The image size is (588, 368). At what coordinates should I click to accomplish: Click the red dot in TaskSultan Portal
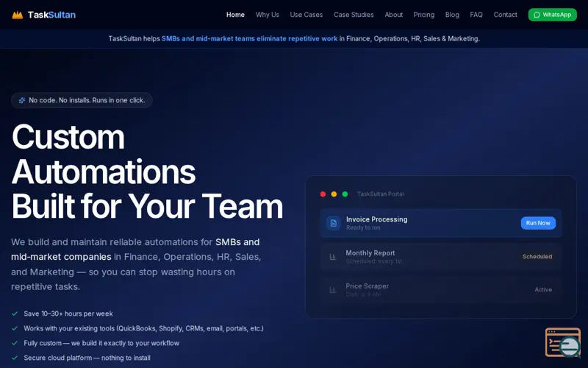pyautogui.click(x=323, y=194)
